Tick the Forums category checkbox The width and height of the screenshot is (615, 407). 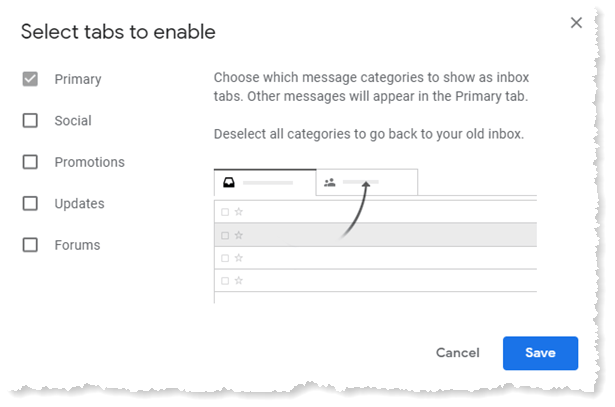[31, 245]
